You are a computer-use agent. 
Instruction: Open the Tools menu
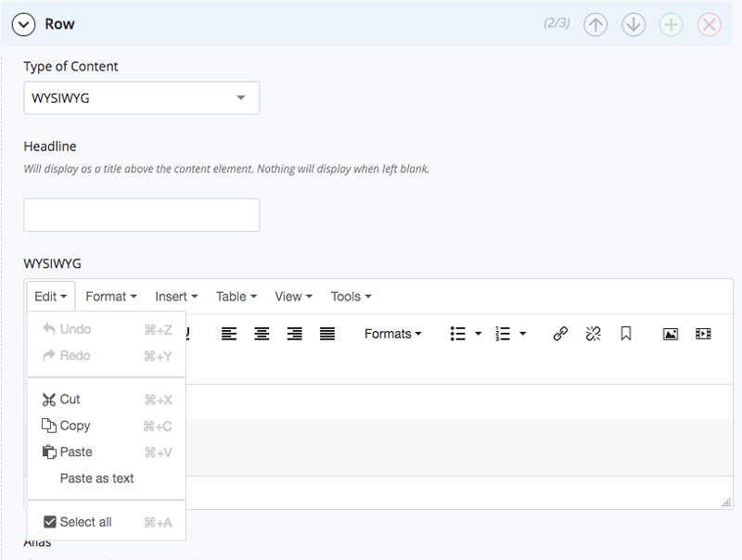pyautogui.click(x=351, y=297)
